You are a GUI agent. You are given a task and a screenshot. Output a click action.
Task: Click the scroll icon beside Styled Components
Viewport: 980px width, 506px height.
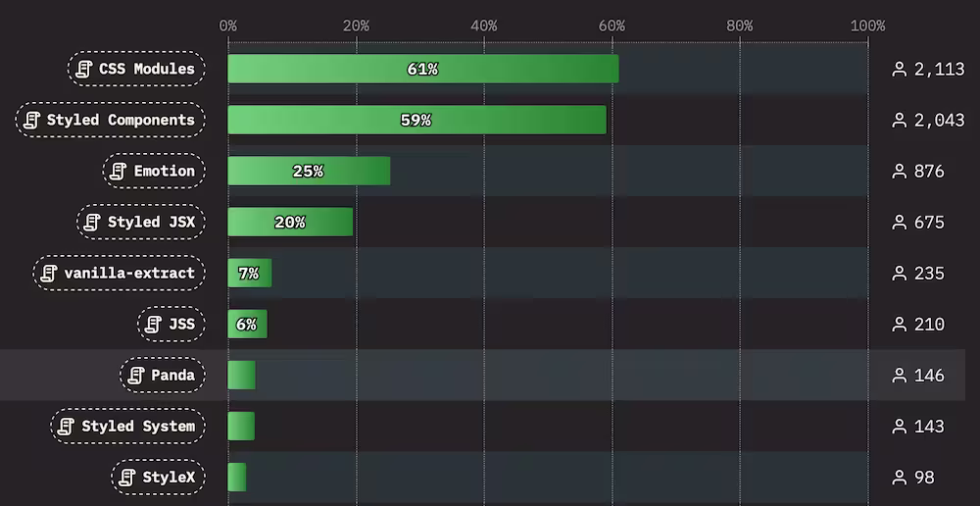point(32,121)
